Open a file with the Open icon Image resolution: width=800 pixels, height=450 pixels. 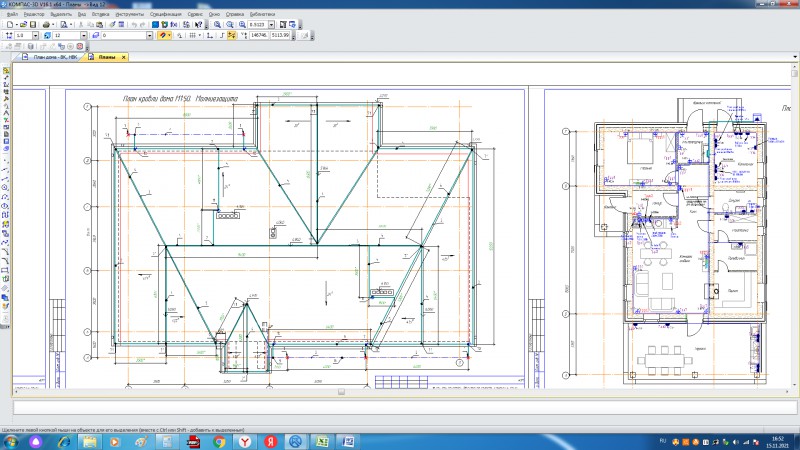click(x=21, y=24)
